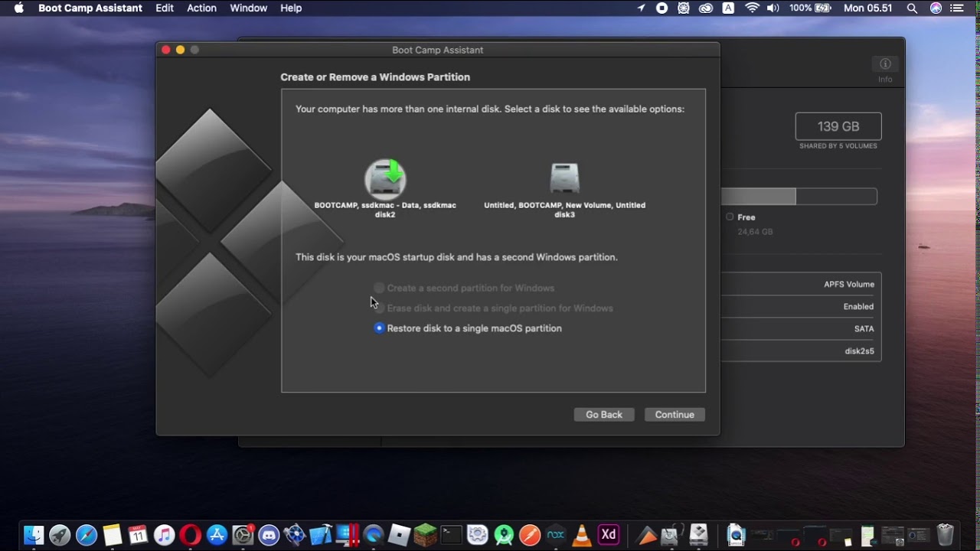The width and height of the screenshot is (980, 551).
Task: Open the Boot Camp Assistant menu
Action: pos(90,8)
